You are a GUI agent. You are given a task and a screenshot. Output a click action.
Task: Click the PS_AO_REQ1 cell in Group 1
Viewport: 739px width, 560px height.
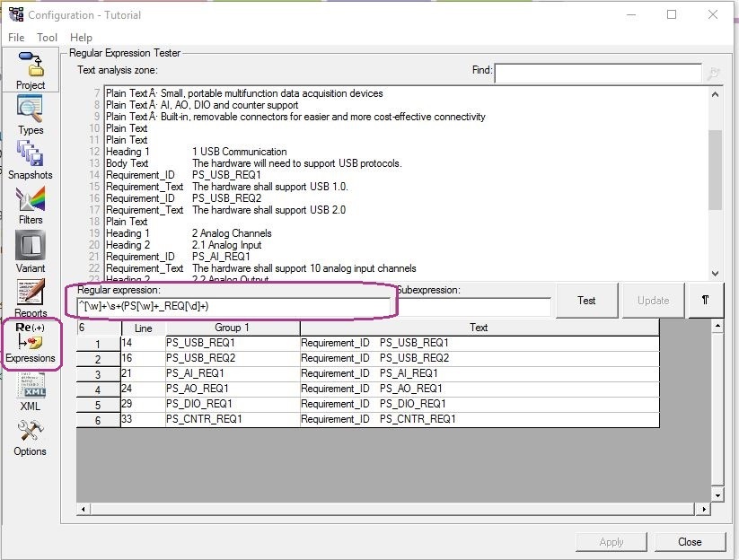pos(233,389)
